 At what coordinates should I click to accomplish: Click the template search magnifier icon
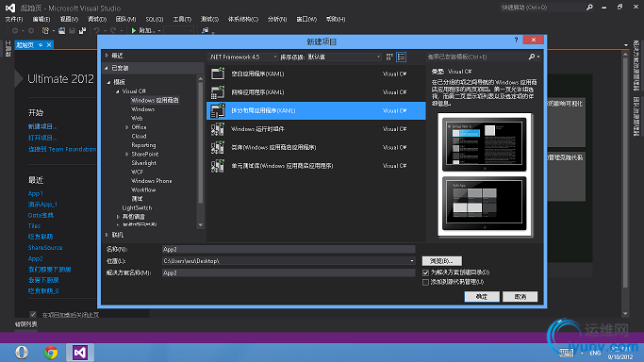[532, 57]
